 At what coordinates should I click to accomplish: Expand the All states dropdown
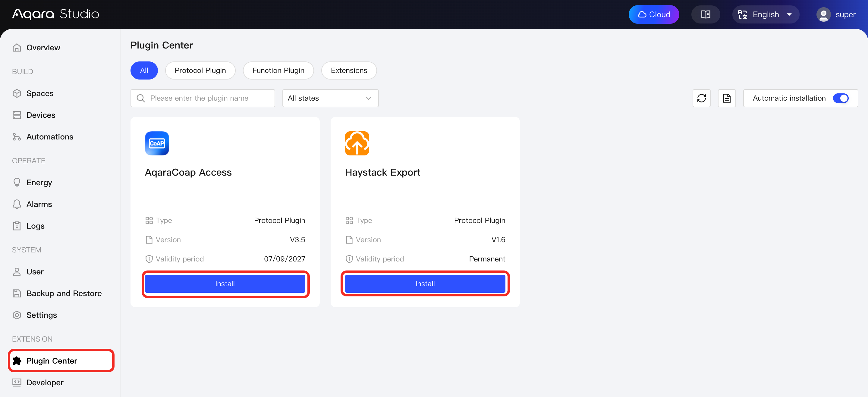pyautogui.click(x=330, y=98)
